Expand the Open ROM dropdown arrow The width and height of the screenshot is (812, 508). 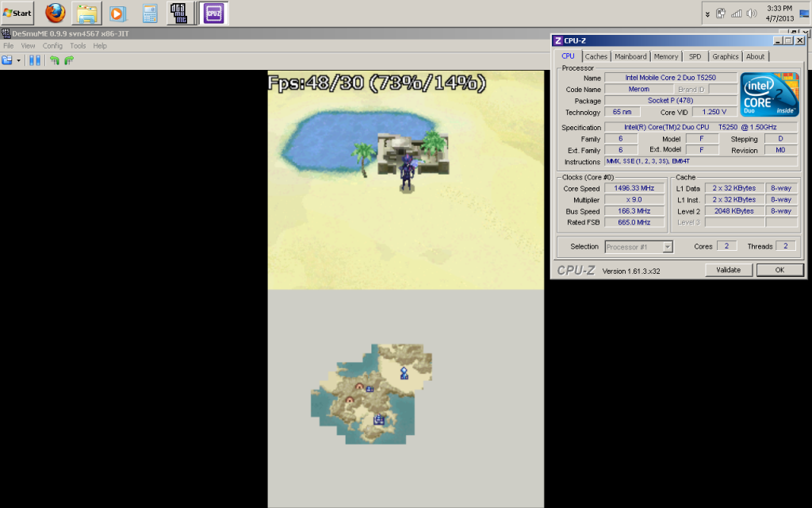tap(18, 60)
